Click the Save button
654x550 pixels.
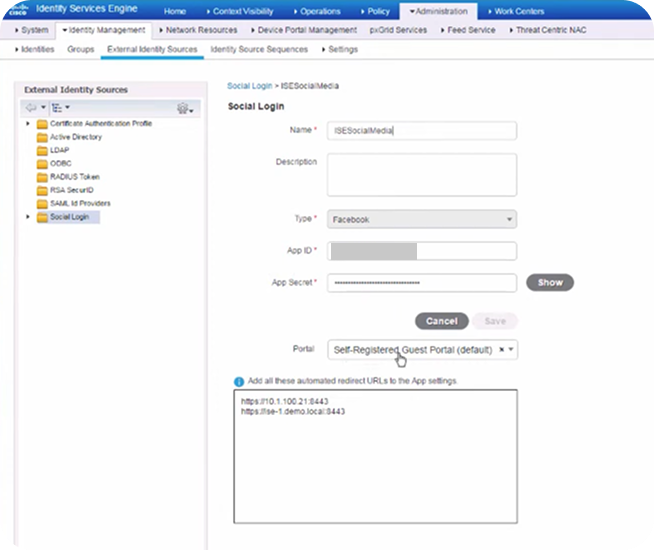pos(495,321)
